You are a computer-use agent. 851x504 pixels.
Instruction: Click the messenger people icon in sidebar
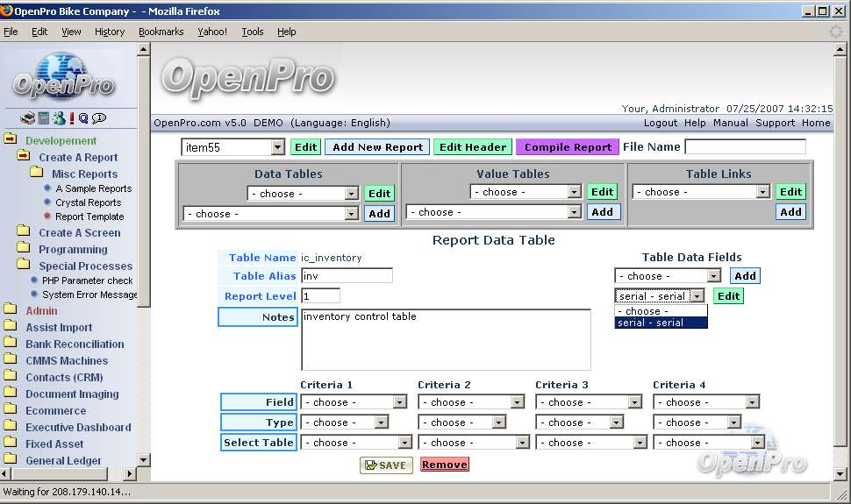click(58, 118)
